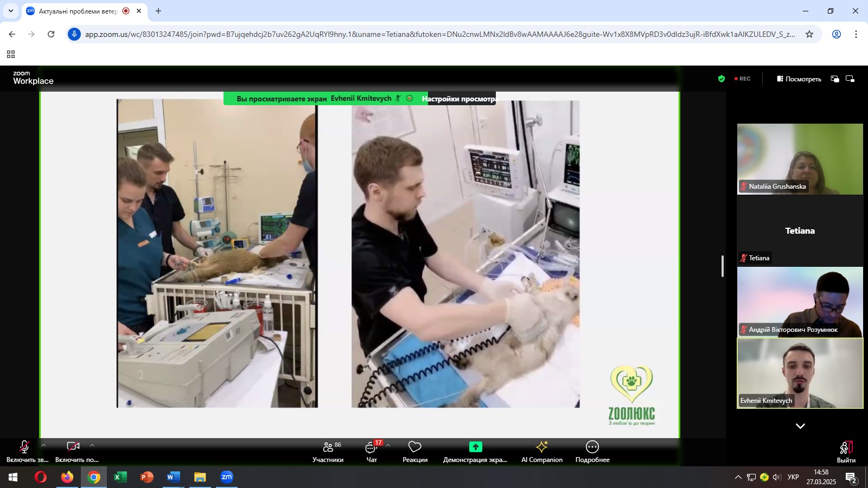Open the volume control in tray
This screenshot has width=868, height=488.
[x=777, y=477]
